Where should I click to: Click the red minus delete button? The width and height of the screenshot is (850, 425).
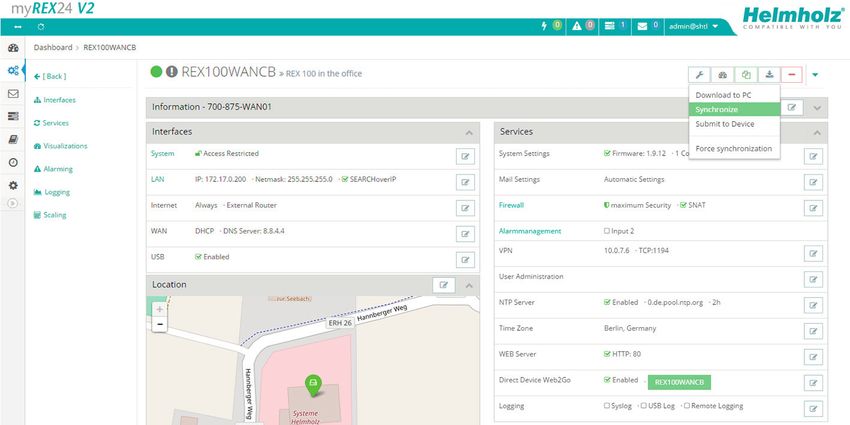(x=792, y=75)
